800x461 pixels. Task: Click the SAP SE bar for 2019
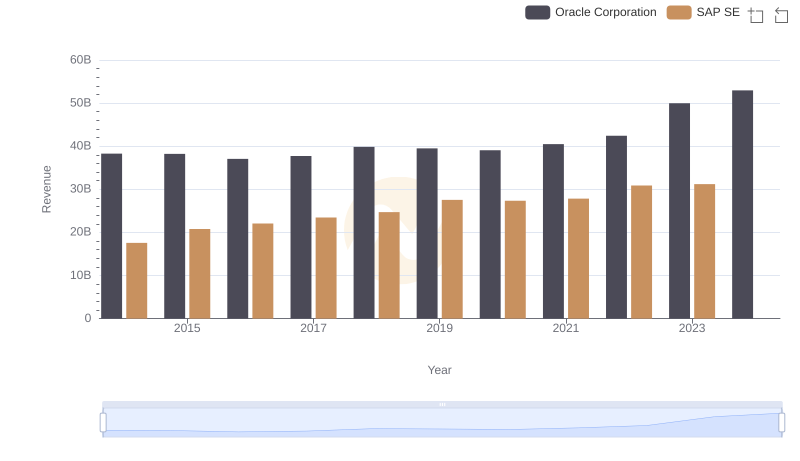pyautogui.click(x=452, y=259)
